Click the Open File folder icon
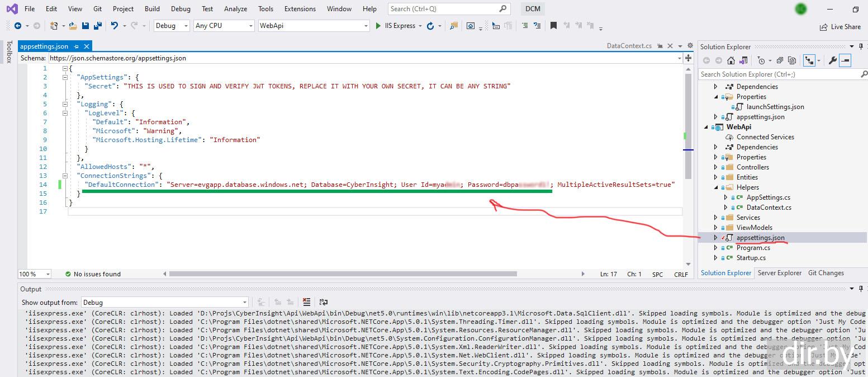 coord(73,26)
